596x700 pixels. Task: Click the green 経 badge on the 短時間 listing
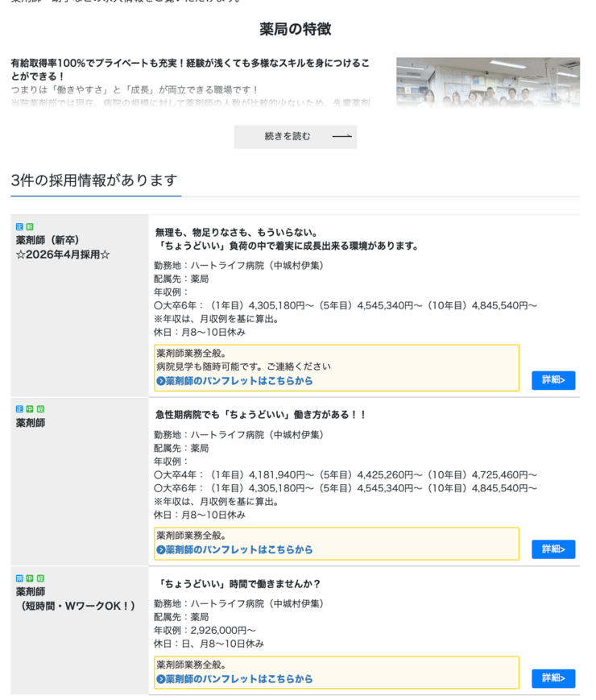click(x=40, y=578)
